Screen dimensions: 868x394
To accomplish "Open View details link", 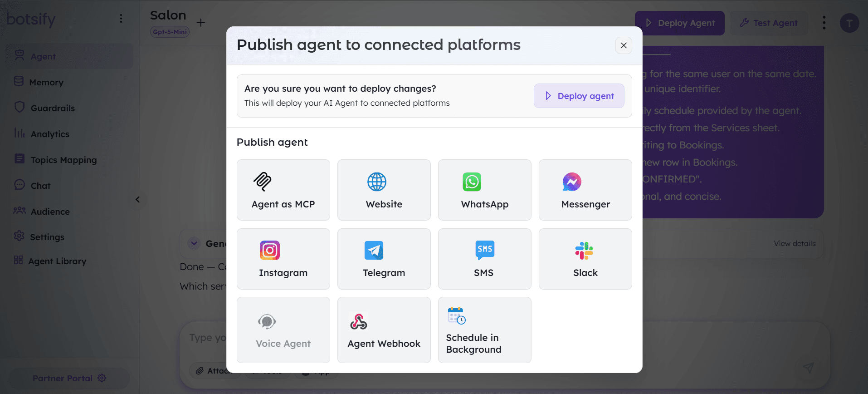I will click(x=794, y=244).
